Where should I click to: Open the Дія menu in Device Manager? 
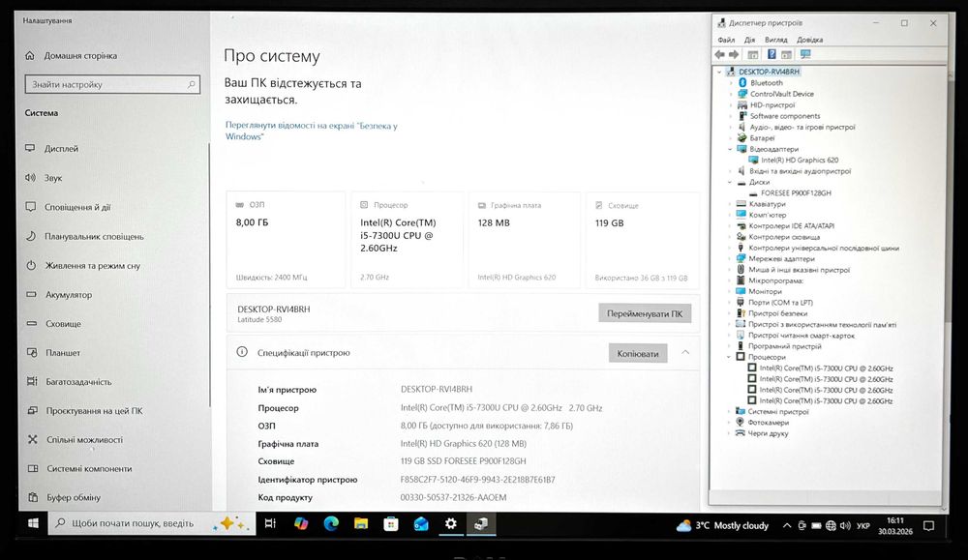(749, 40)
